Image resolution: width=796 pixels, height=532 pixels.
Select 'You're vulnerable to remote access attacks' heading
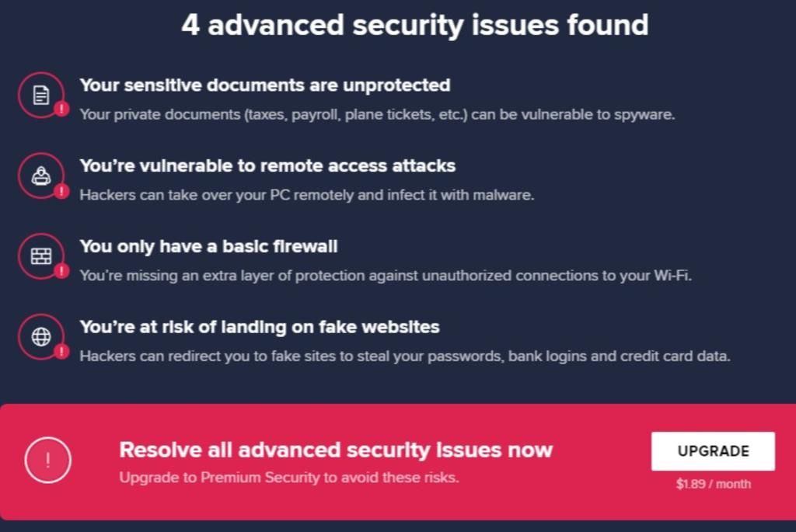267,166
